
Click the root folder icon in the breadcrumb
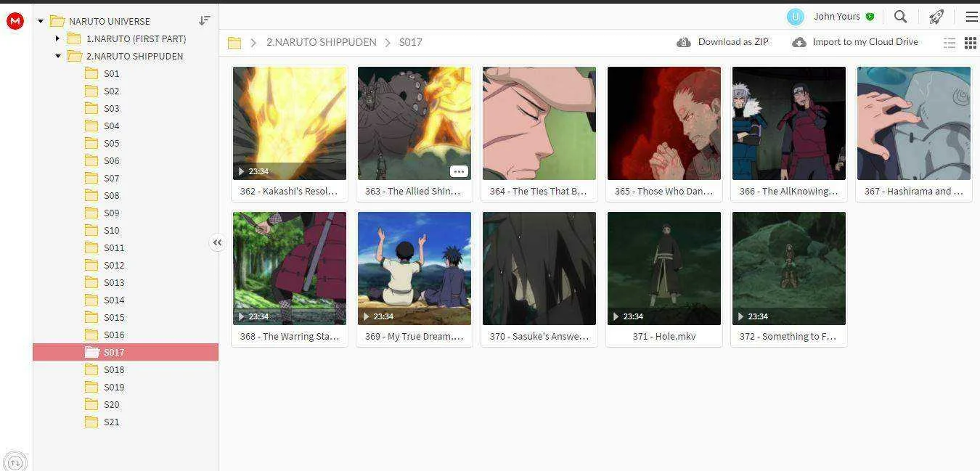pos(234,43)
